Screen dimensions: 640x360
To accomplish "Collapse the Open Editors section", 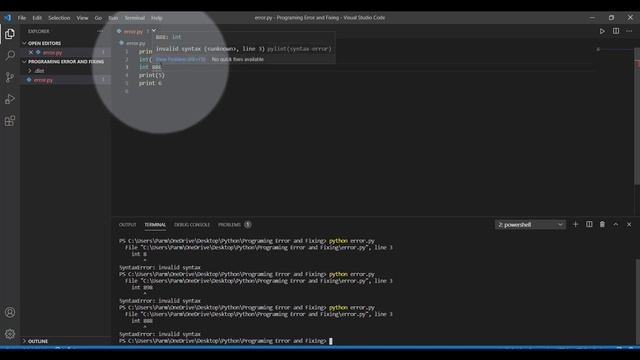I will tap(24, 43).
